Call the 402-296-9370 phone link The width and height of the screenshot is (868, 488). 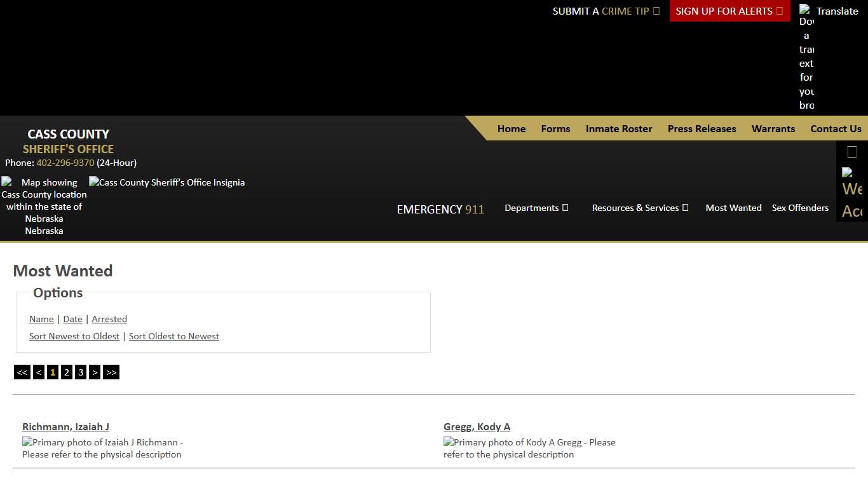(x=65, y=163)
